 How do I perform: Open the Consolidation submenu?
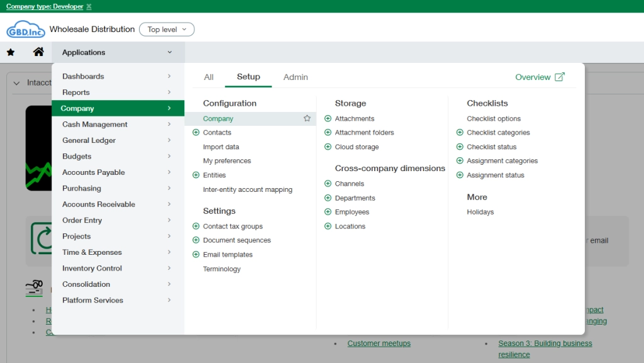118,284
